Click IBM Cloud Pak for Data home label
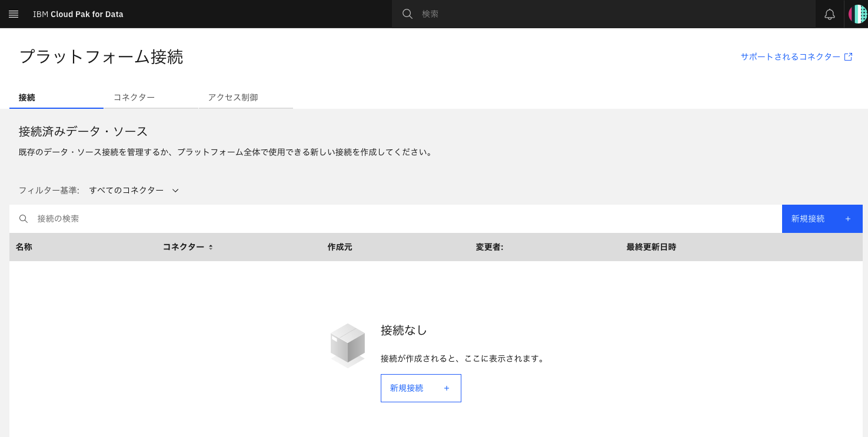 [x=78, y=14]
